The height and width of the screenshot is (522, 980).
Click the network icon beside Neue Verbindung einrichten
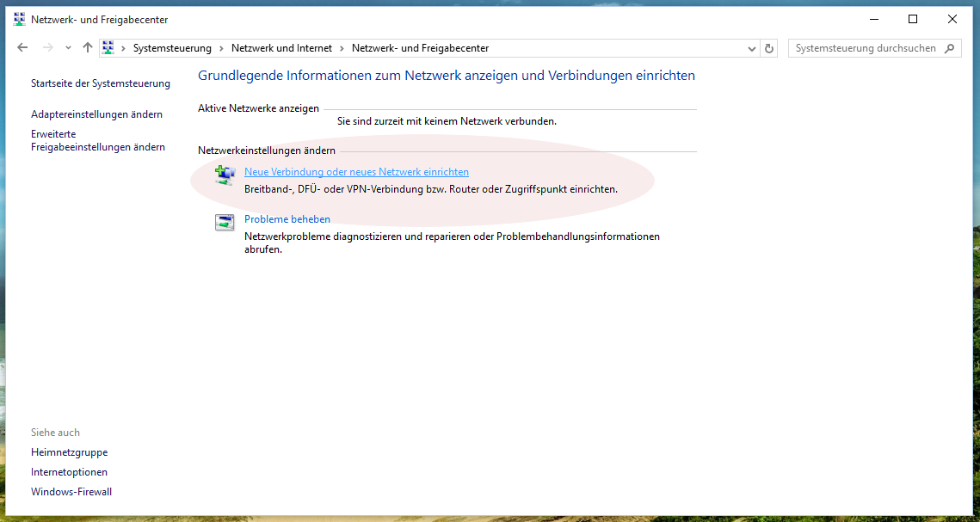(224, 175)
